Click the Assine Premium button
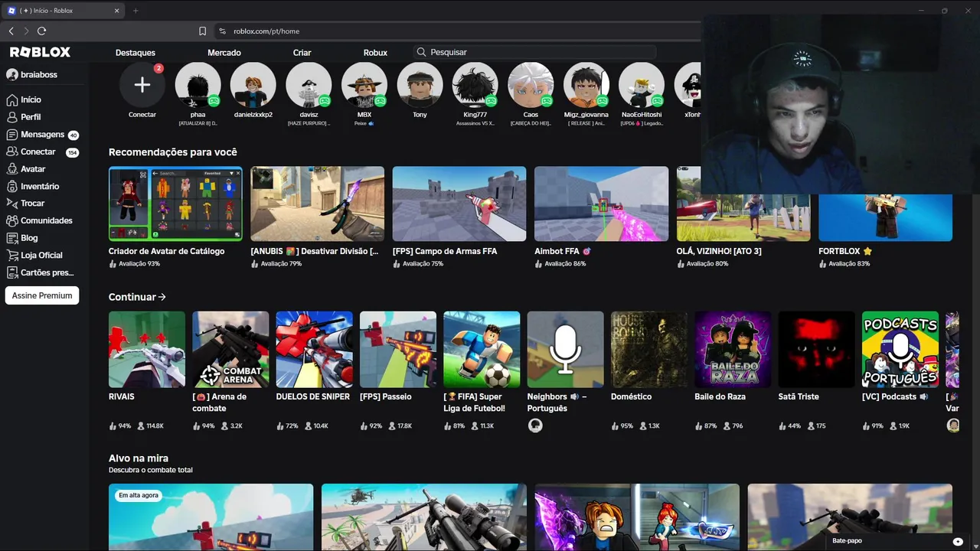This screenshot has width=980, height=551. pyautogui.click(x=42, y=295)
